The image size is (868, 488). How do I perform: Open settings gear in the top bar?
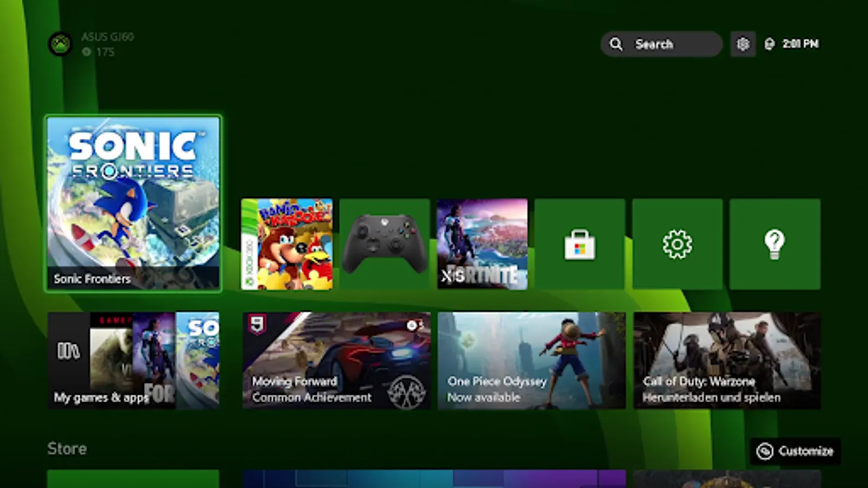coord(743,44)
